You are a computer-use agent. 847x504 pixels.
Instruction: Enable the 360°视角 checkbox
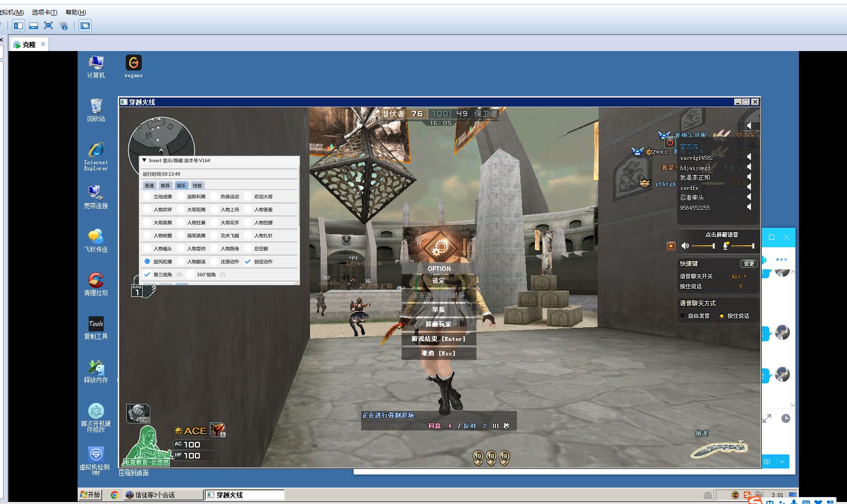190,274
